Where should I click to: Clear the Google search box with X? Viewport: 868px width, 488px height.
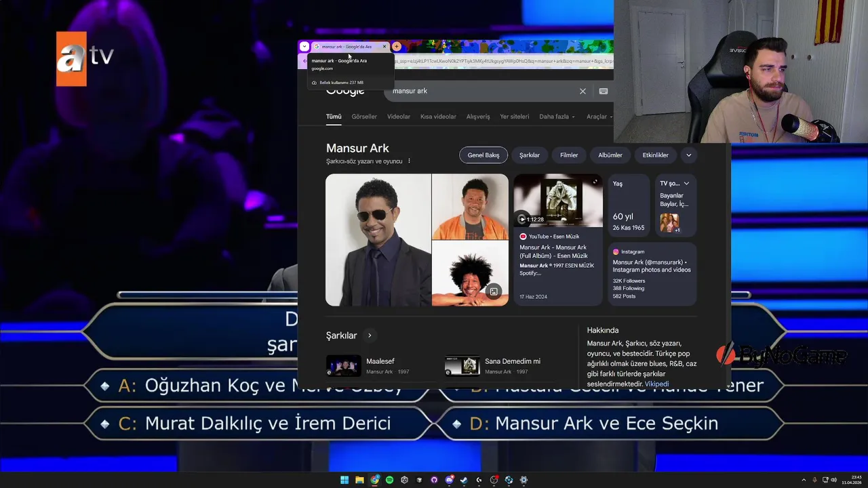tap(583, 91)
